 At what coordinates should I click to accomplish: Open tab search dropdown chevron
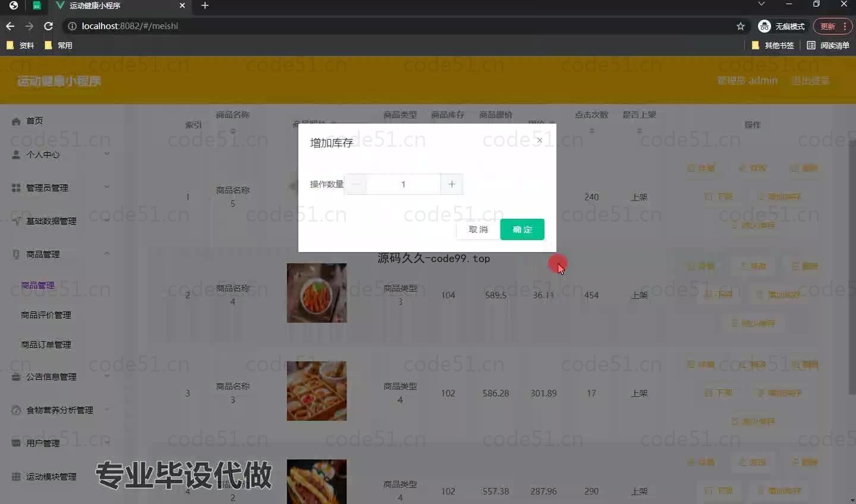pyautogui.click(x=761, y=4)
